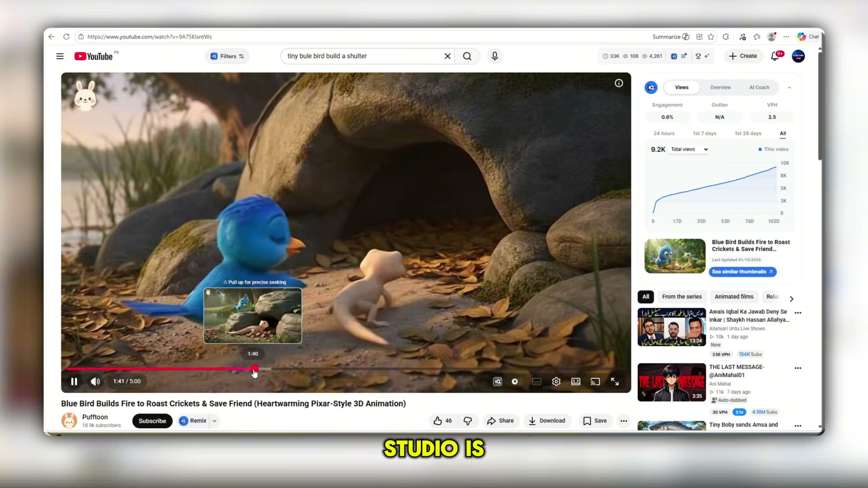Click See similar thumbnails button
This screenshot has width=868, height=488.
[742, 272]
